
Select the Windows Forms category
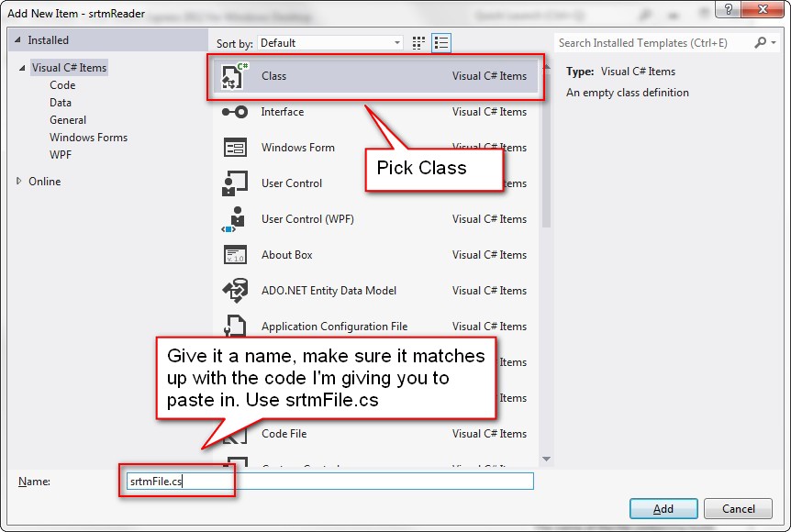tap(89, 138)
